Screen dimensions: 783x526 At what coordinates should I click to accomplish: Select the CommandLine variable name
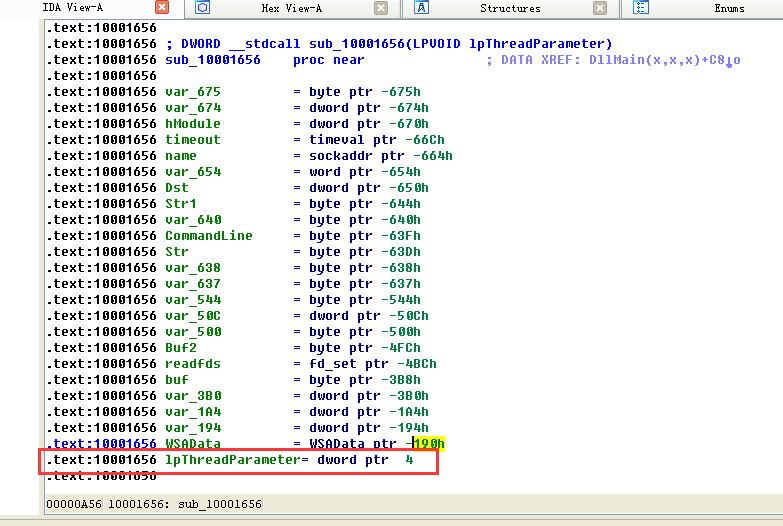pos(209,236)
